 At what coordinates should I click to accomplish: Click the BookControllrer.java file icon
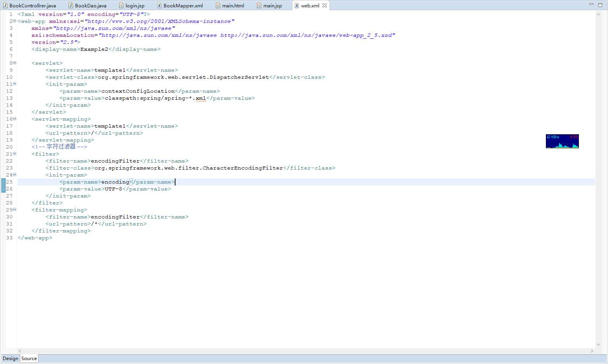pyautogui.click(x=5, y=5)
